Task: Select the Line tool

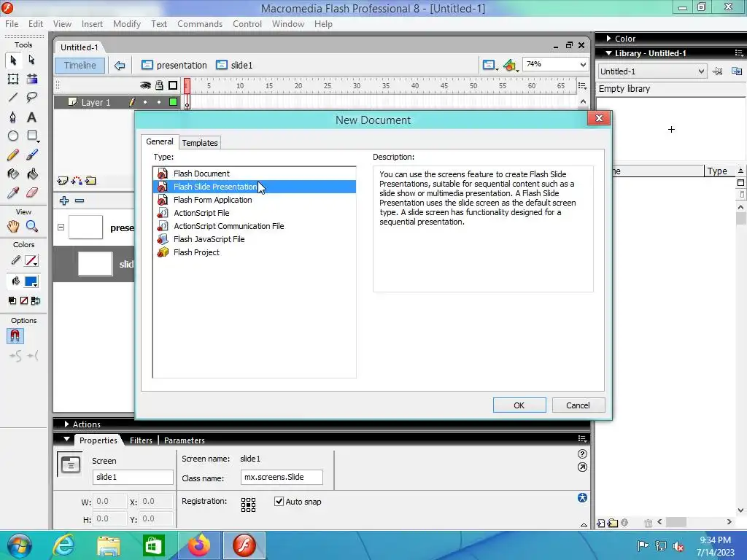Action: pyautogui.click(x=13, y=98)
